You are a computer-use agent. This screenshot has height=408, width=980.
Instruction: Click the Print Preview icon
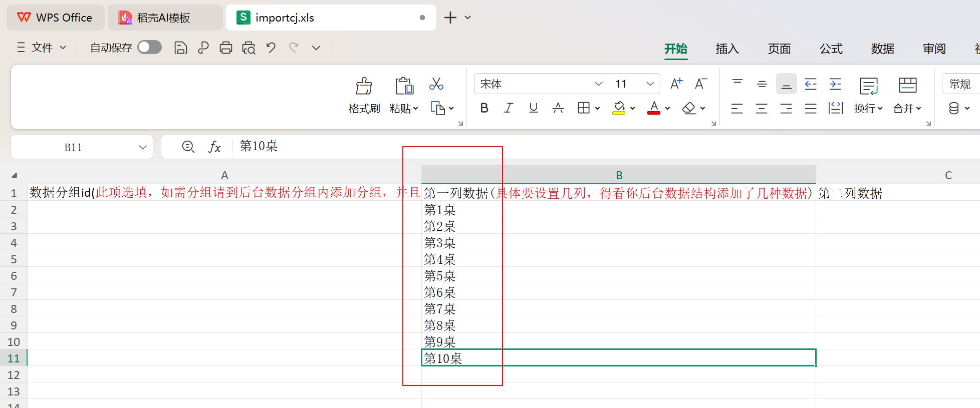[x=249, y=48]
